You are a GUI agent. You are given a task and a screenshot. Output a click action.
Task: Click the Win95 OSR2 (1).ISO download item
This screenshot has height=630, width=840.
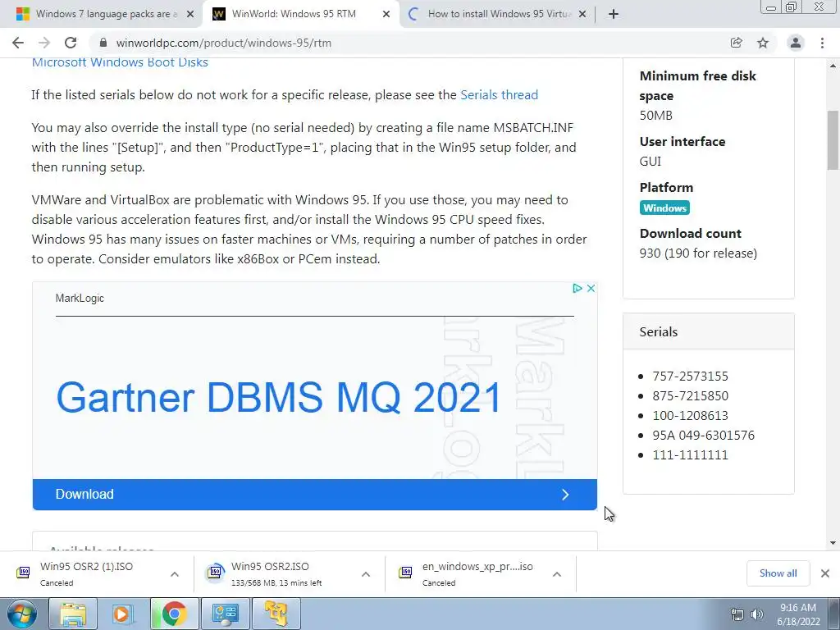85,573
